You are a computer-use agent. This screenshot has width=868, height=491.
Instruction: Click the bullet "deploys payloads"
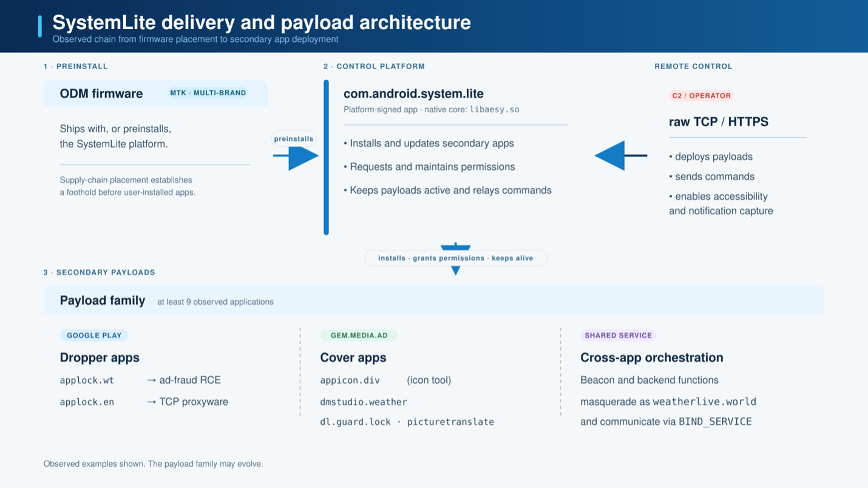pyautogui.click(x=711, y=157)
